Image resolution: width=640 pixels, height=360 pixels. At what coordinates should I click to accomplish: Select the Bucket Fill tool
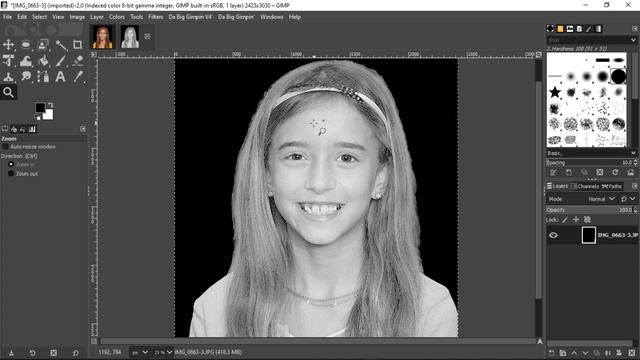coord(43,60)
